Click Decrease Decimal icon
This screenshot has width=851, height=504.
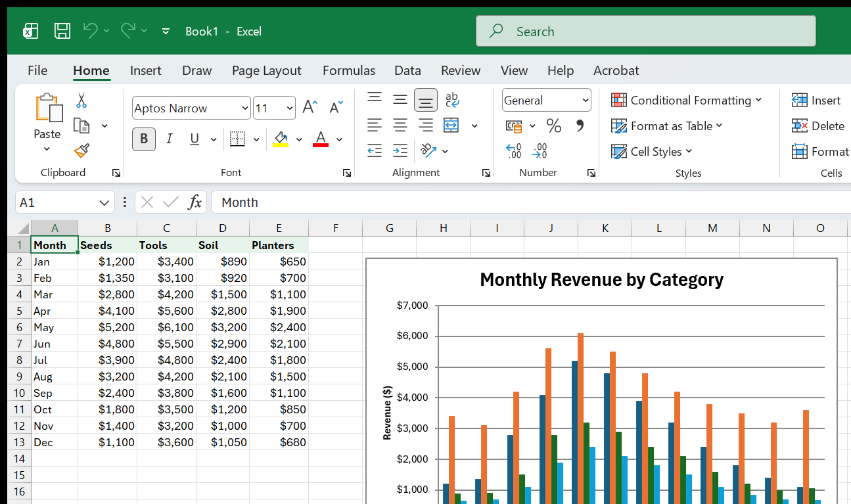tap(540, 151)
